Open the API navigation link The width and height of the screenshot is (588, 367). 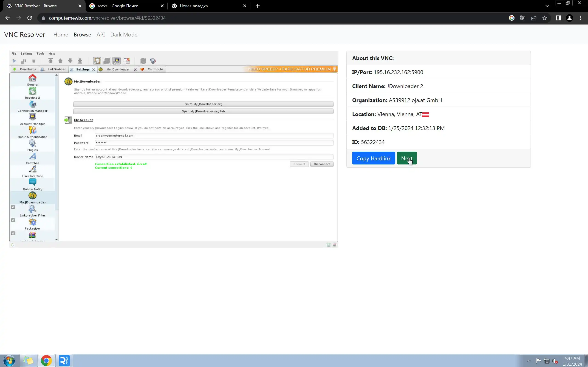[x=101, y=34]
